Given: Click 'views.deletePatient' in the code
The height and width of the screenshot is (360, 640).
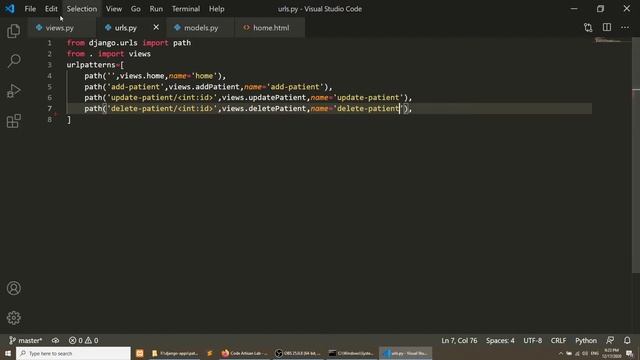Looking at the screenshot, I should tap(264, 109).
